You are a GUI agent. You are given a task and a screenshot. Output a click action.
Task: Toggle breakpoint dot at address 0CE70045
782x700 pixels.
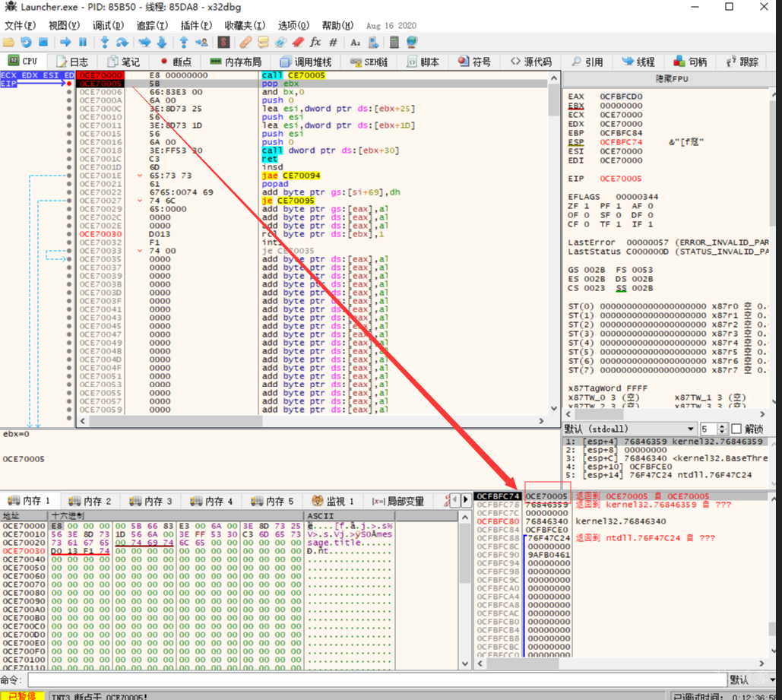pyautogui.click(x=69, y=326)
